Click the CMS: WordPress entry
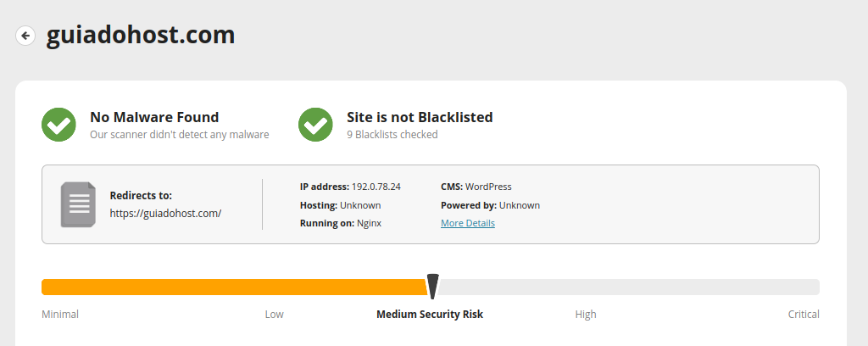The image size is (868, 346). click(x=476, y=187)
